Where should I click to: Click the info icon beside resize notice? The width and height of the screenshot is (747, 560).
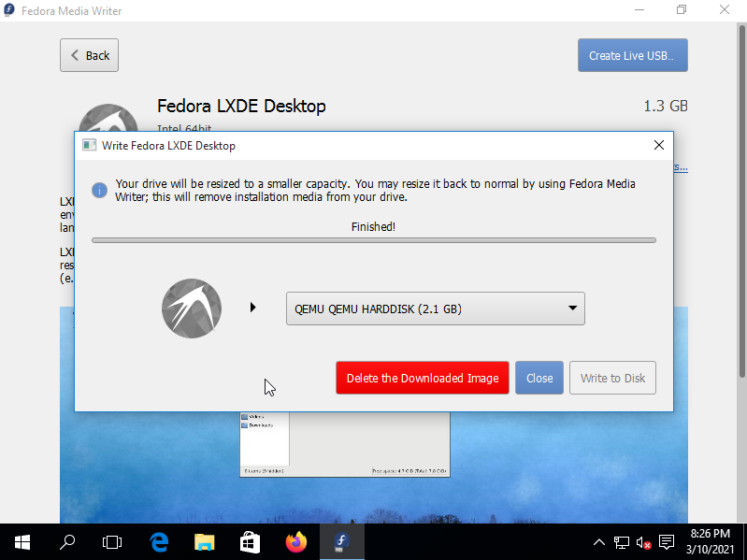click(99, 191)
